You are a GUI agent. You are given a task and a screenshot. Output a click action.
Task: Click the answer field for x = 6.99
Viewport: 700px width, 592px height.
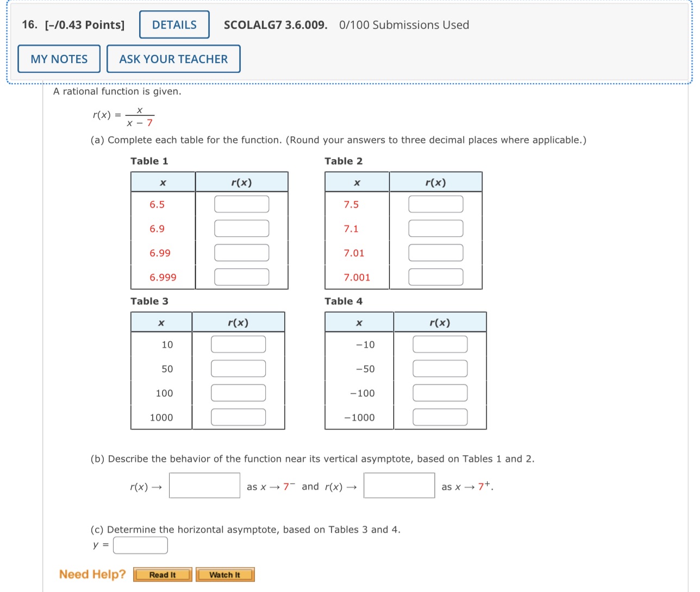click(242, 252)
